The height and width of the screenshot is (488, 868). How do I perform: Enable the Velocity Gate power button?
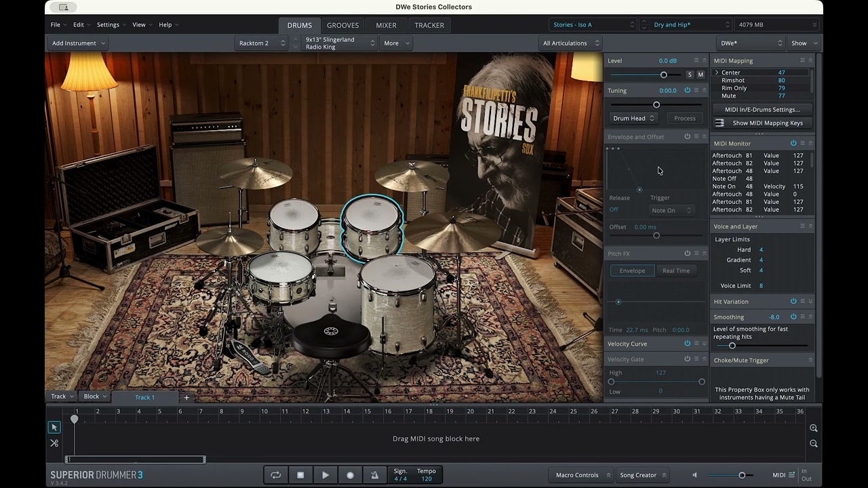(x=687, y=359)
